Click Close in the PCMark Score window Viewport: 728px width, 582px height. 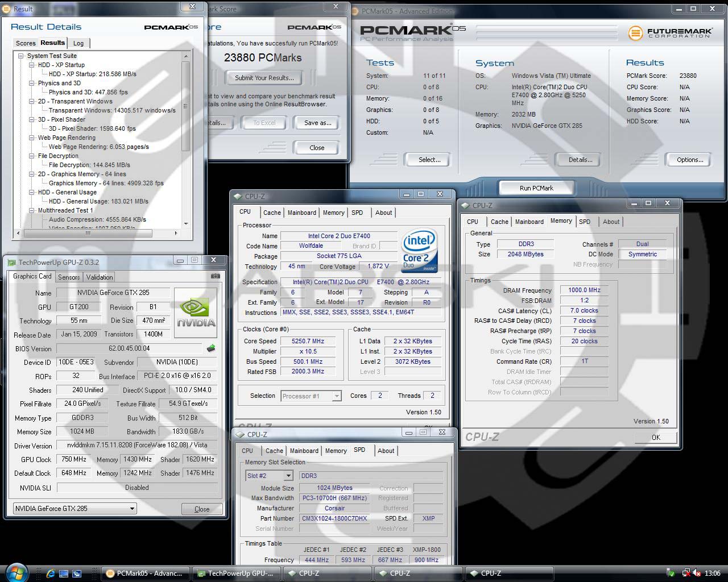pyautogui.click(x=317, y=148)
